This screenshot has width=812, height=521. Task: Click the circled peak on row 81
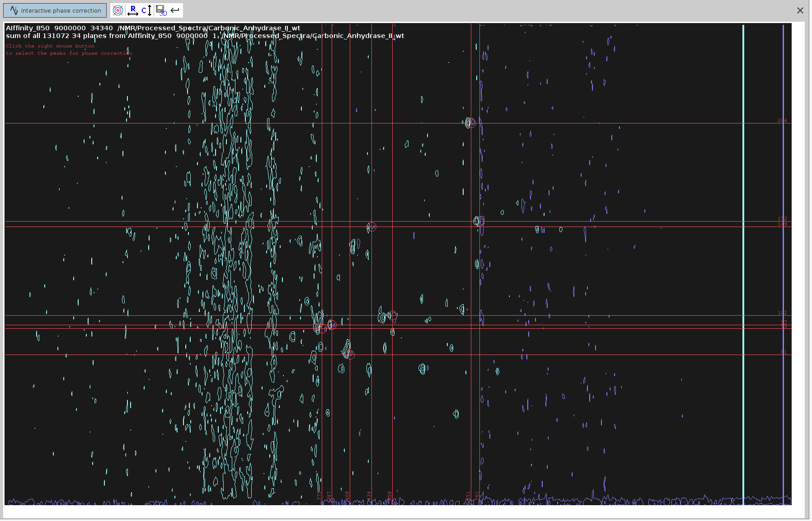(350, 355)
